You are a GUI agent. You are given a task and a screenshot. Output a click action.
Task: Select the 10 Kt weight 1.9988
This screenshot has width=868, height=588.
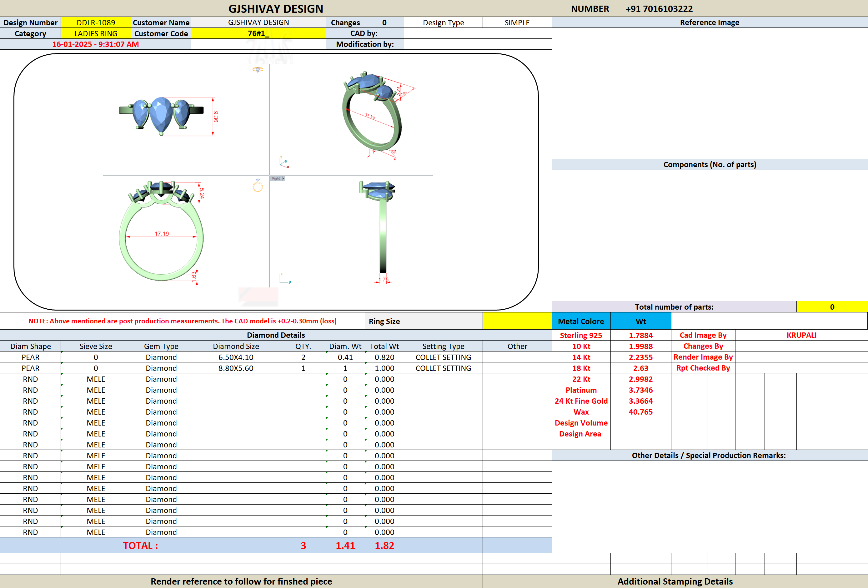[640, 346]
